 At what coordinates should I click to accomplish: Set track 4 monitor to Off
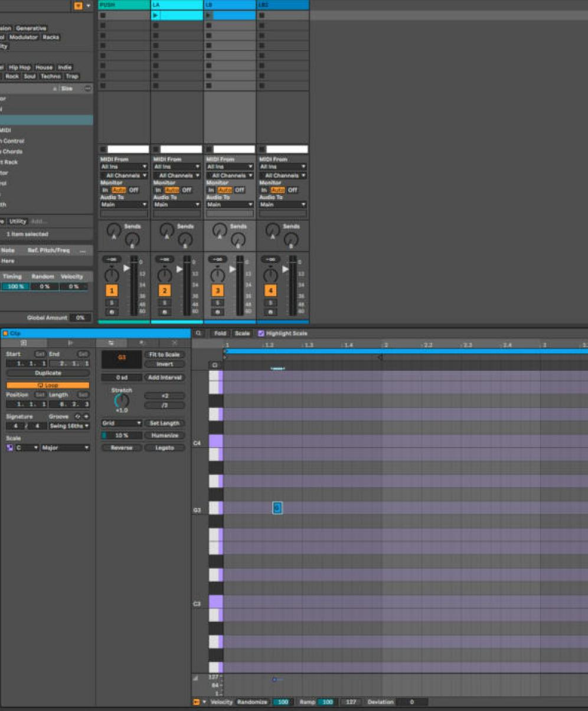(293, 190)
